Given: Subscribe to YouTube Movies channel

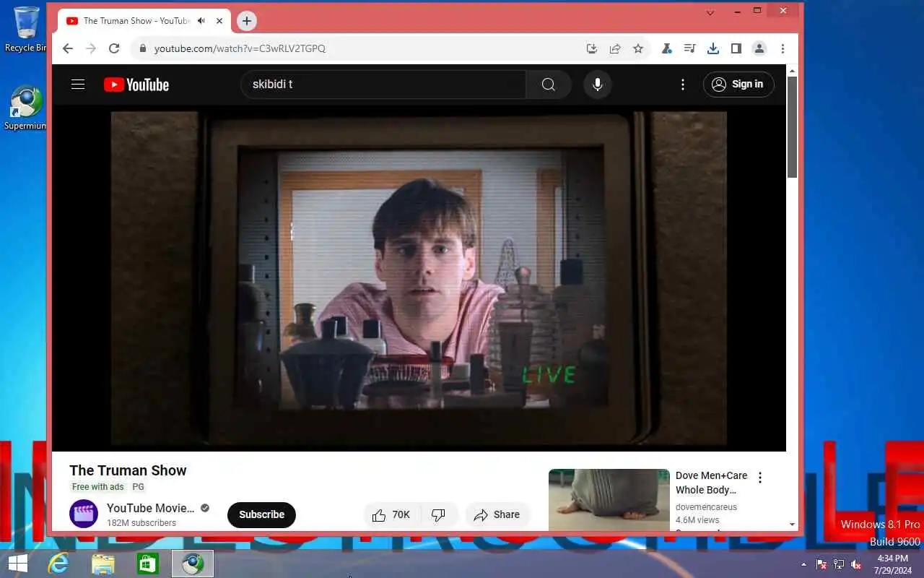Looking at the screenshot, I should pos(261,514).
